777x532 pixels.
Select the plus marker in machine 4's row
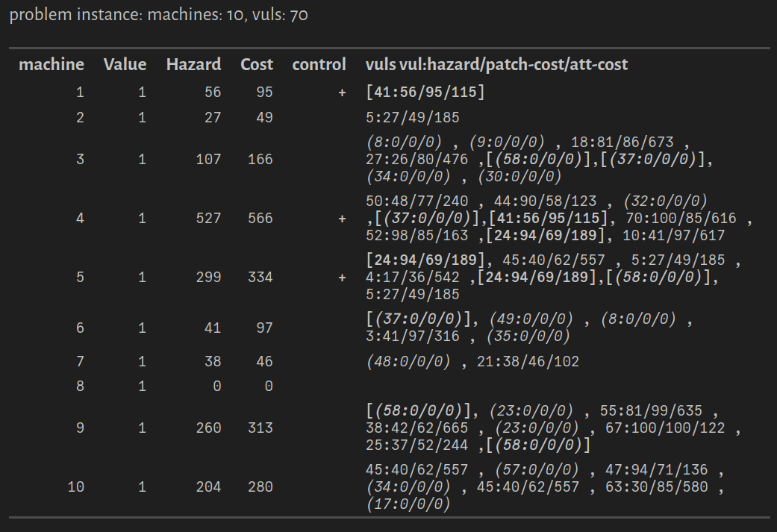click(x=342, y=219)
